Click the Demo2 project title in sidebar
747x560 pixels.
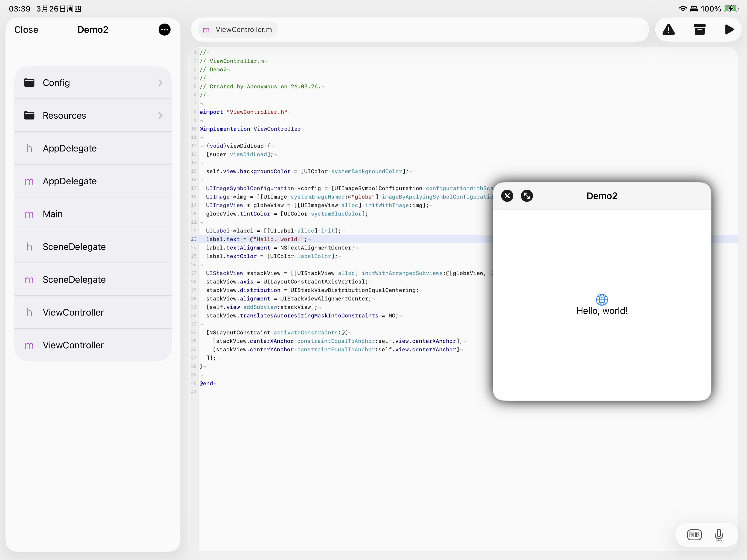pyautogui.click(x=93, y=30)
